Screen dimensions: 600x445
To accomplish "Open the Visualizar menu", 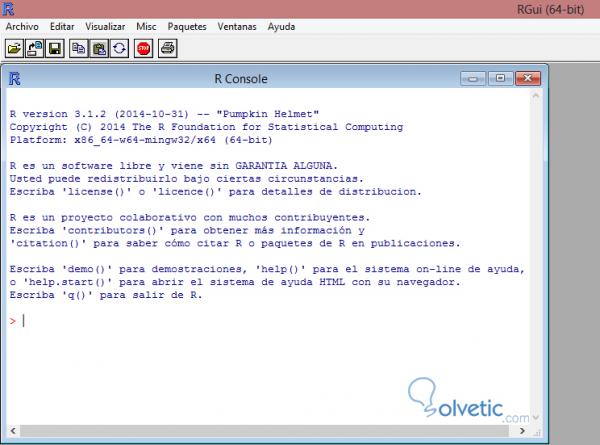I will (x=105, y=26).
